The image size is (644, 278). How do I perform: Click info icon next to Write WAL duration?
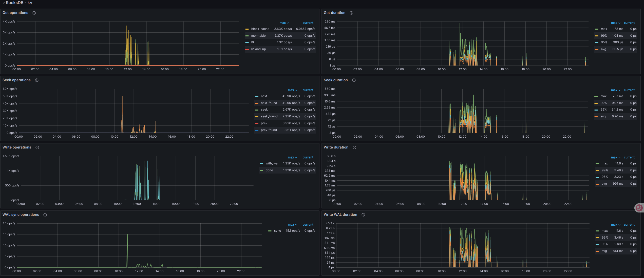(x=363, y=215)
